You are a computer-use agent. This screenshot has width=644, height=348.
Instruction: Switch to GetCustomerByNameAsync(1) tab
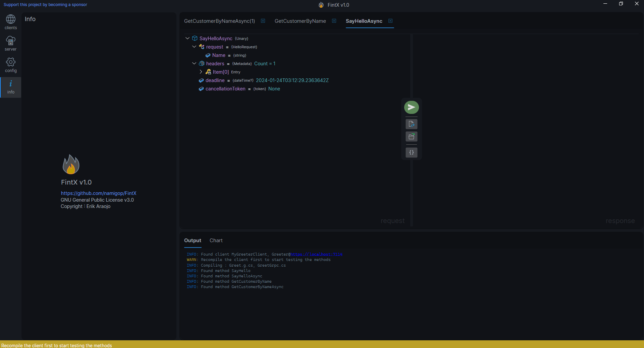219,21
